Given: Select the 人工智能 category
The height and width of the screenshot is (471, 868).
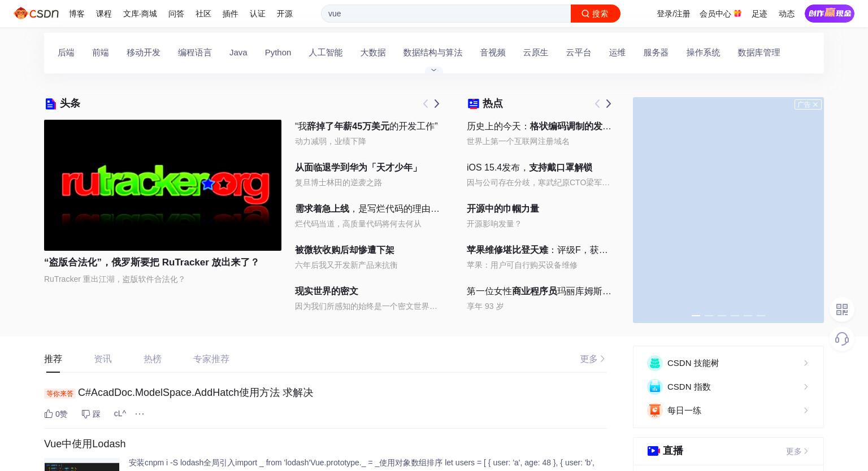Looking at the screenshot, I should (x=325, y=53).
